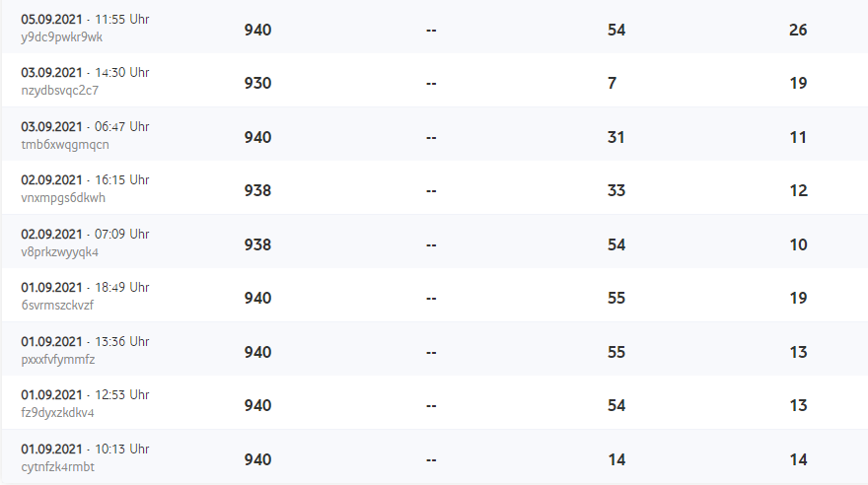The width and height of the screenshot is (868, 485).
Task: Select value 26 in the 05.09.2021 row
Action: coord(798,30)
